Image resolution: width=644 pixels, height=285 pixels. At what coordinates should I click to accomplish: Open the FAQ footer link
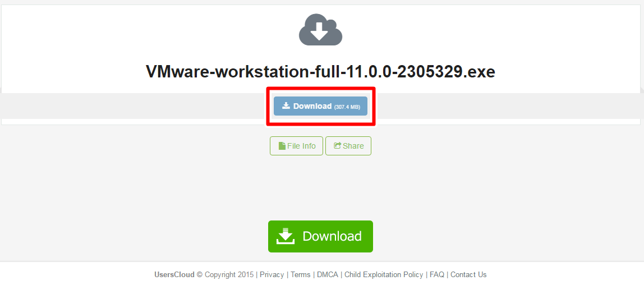tap(437, 275)
